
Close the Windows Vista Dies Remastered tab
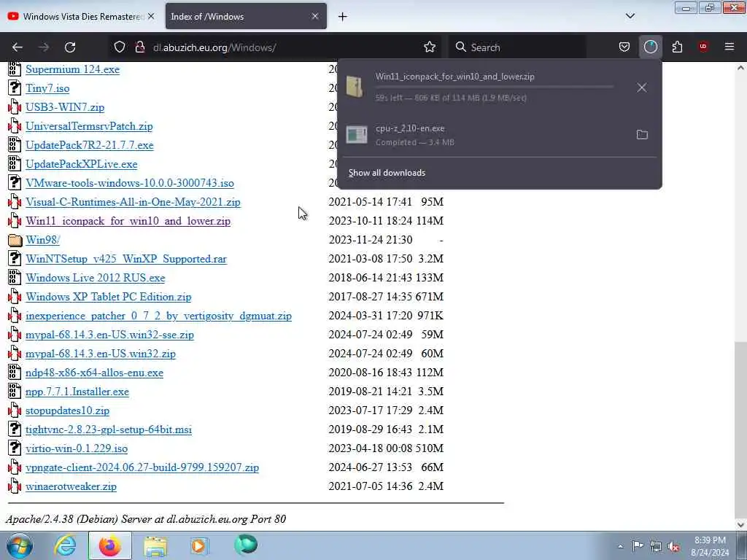point(151,16)
